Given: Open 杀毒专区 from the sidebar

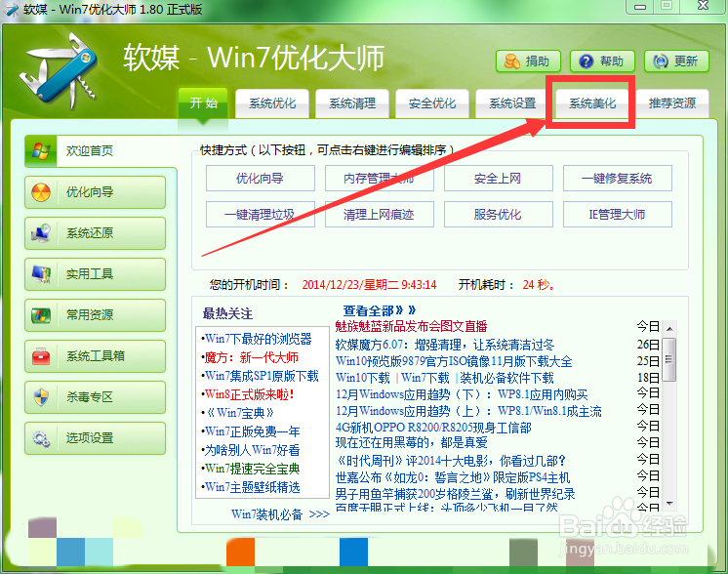Looking at the screenshot, I should (x=96, y=397).
